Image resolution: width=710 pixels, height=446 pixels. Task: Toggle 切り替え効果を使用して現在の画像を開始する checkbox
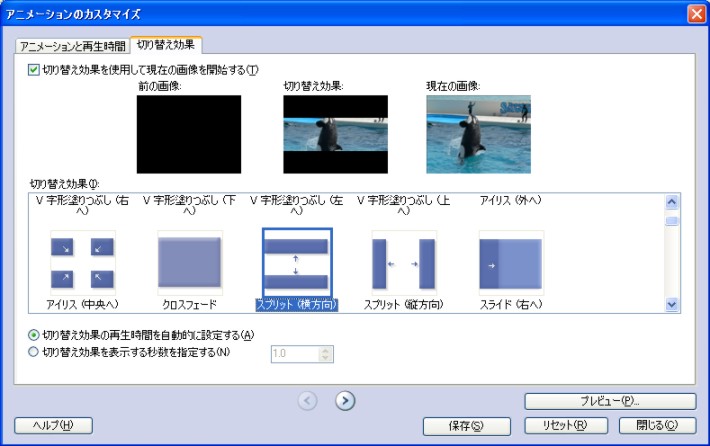click(34, 70)
